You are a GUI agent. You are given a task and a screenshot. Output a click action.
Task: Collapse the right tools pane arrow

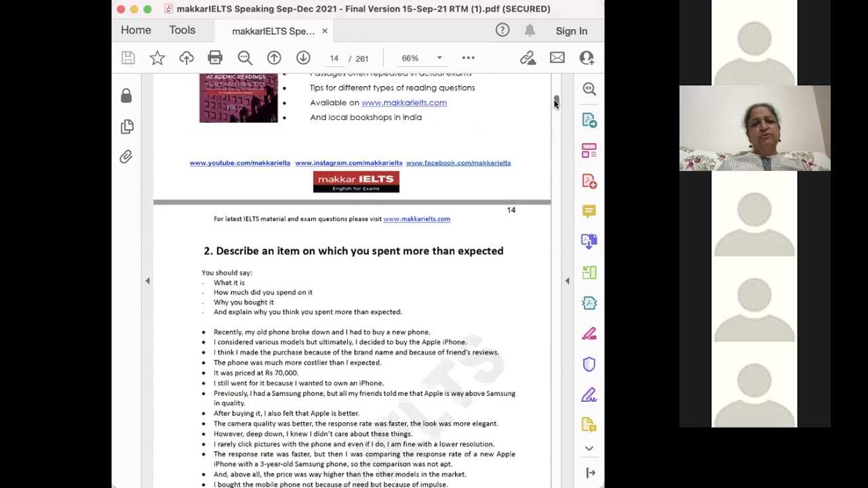(568, 281)
